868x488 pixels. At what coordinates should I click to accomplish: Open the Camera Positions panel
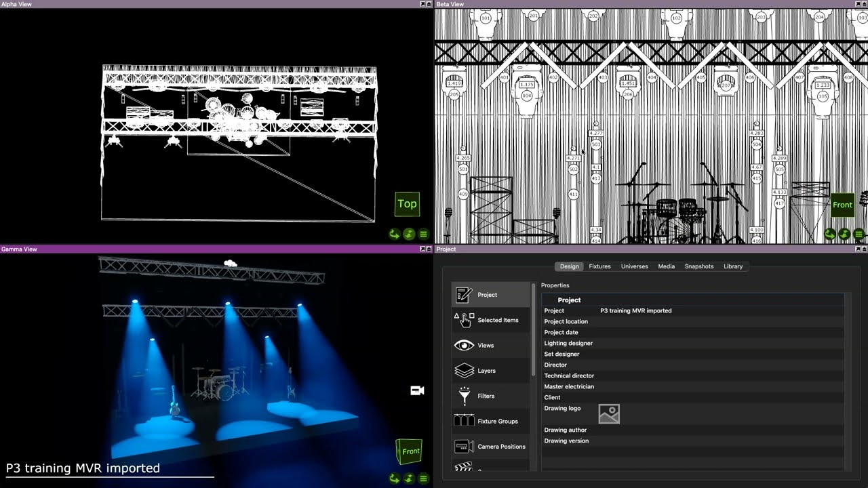point(464,446)
